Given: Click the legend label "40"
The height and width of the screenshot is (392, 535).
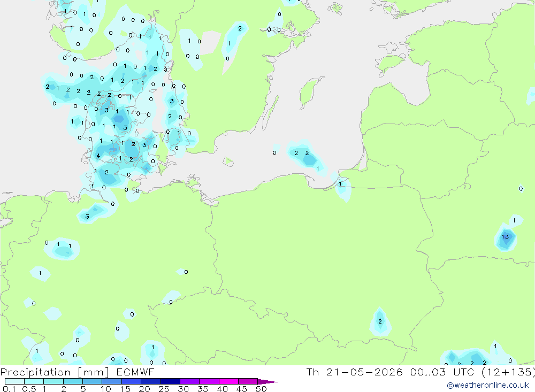Looking at the screenshot, I should [222, 389].
